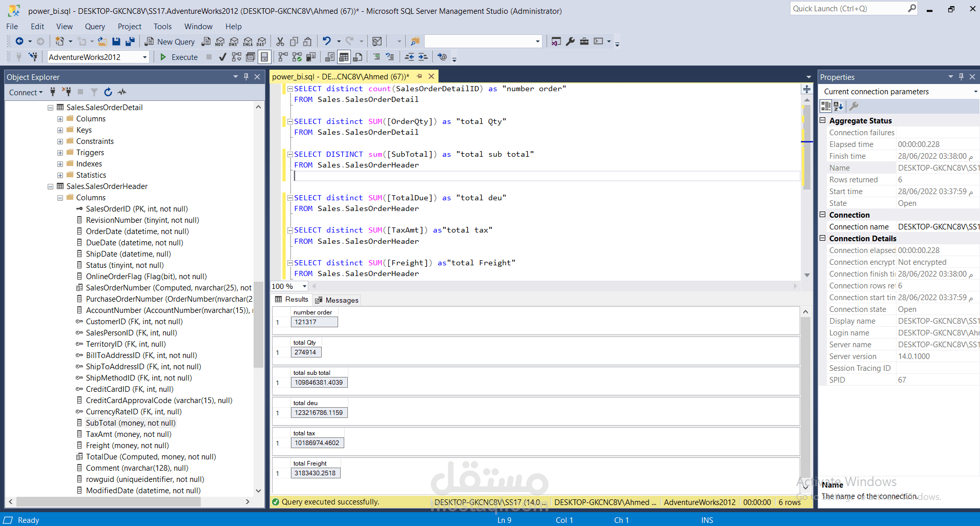
Task: Create a new MDX query
Action: (x=219, y=41)
